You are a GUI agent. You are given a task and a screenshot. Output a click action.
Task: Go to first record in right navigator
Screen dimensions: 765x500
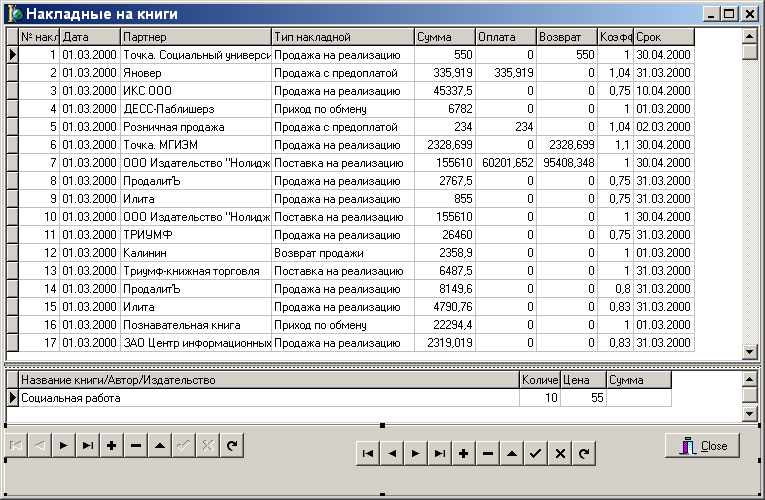point(368,454)
